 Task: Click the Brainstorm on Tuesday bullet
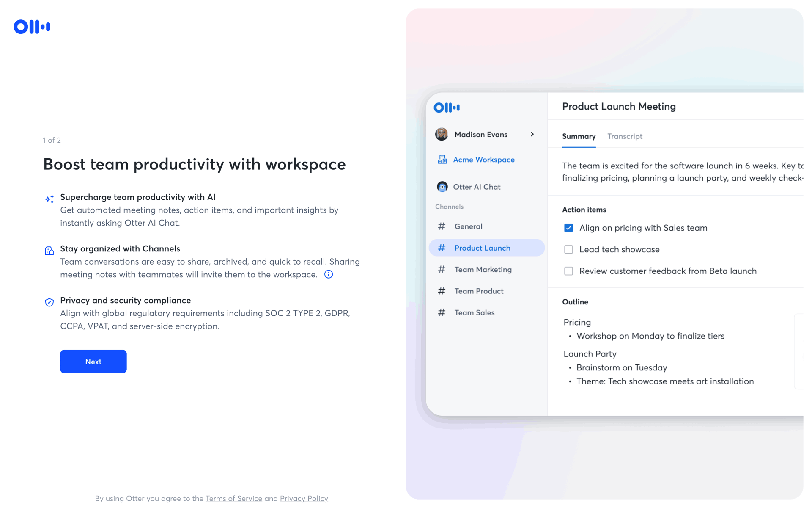(x=622, y=367)
